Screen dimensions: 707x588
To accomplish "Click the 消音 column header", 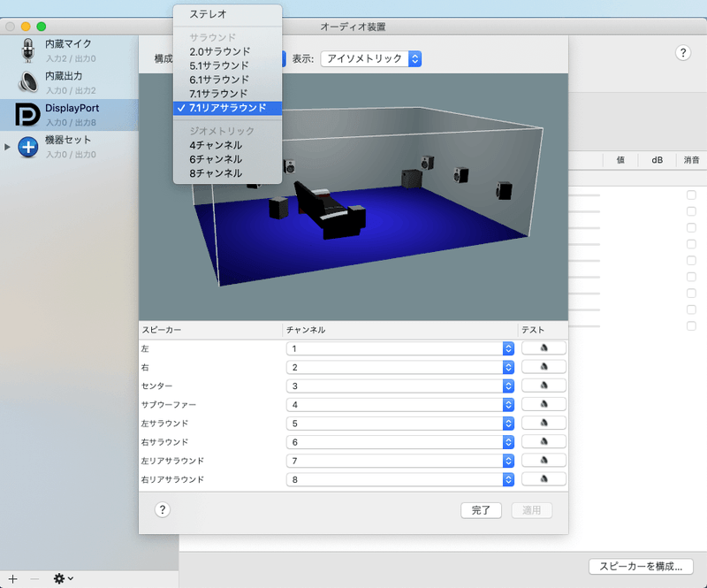I will 691,160.
